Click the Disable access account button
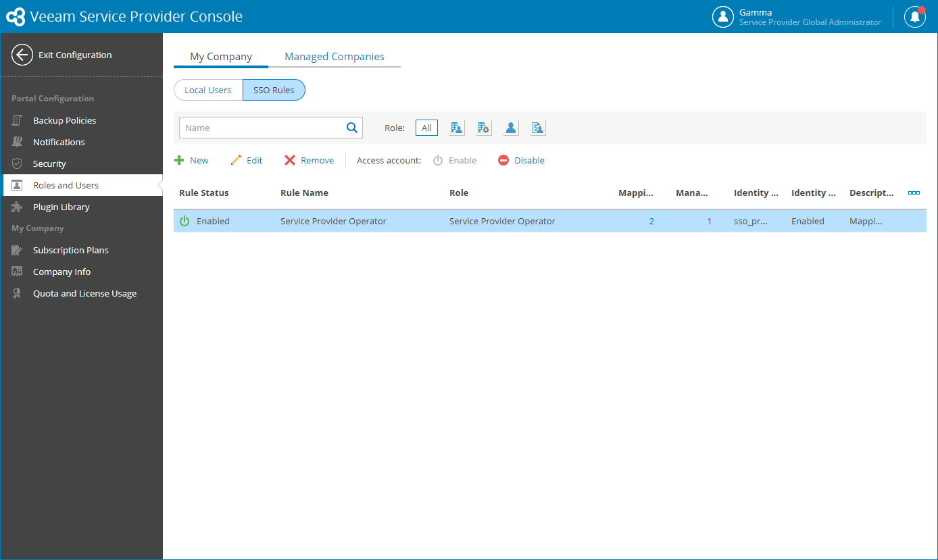 coord(521,160)
